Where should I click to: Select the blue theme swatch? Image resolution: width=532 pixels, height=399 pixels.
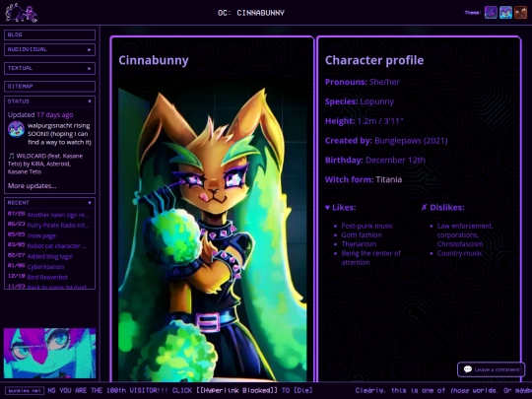505,13
